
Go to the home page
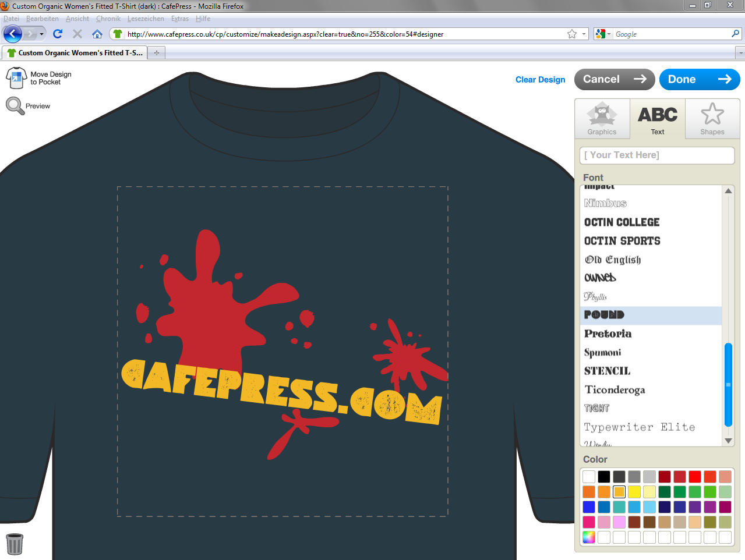coord(97,34)
